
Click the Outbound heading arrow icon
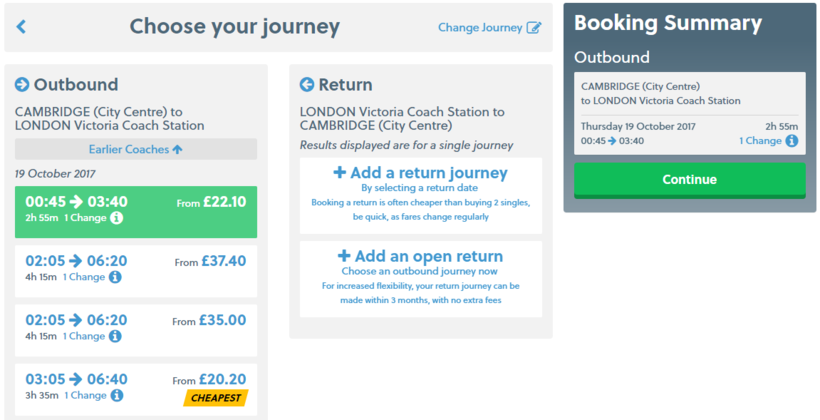coord(22,85)
